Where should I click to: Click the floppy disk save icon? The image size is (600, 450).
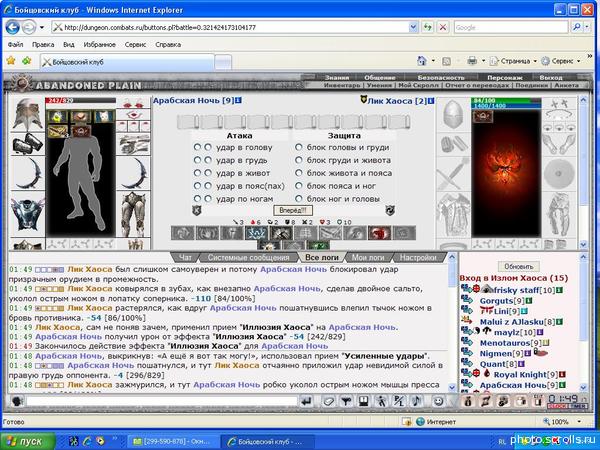point(364,401)
